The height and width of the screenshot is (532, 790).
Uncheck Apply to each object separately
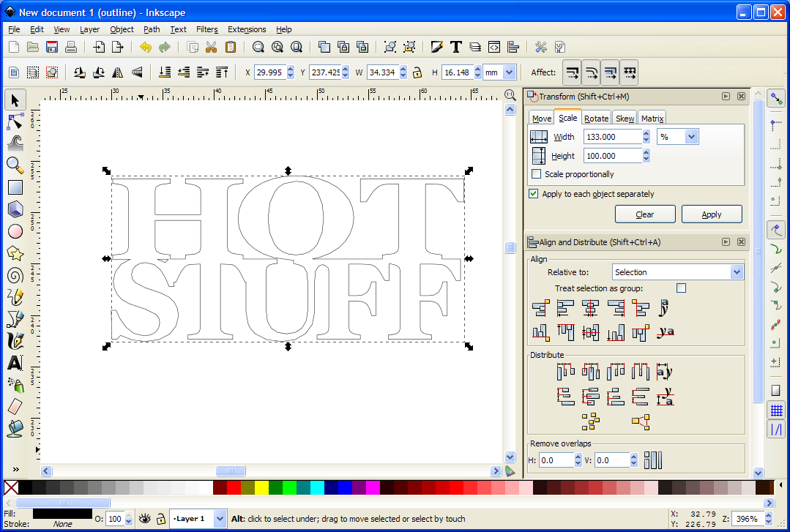pos(534,194)
